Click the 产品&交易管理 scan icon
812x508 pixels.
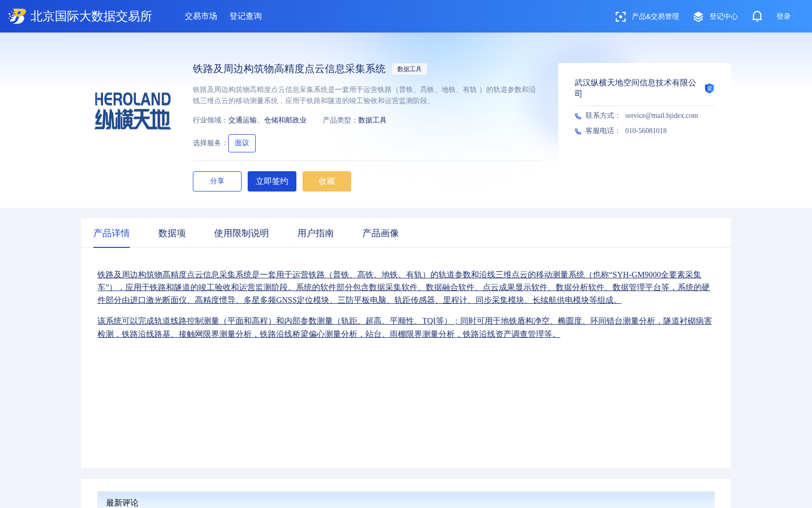620,17
